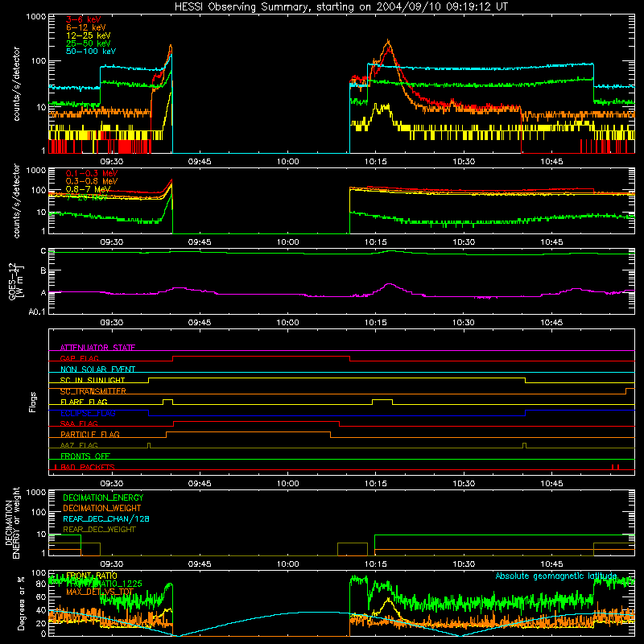Click the FRONT_RATIO legend label

point(92,576)
